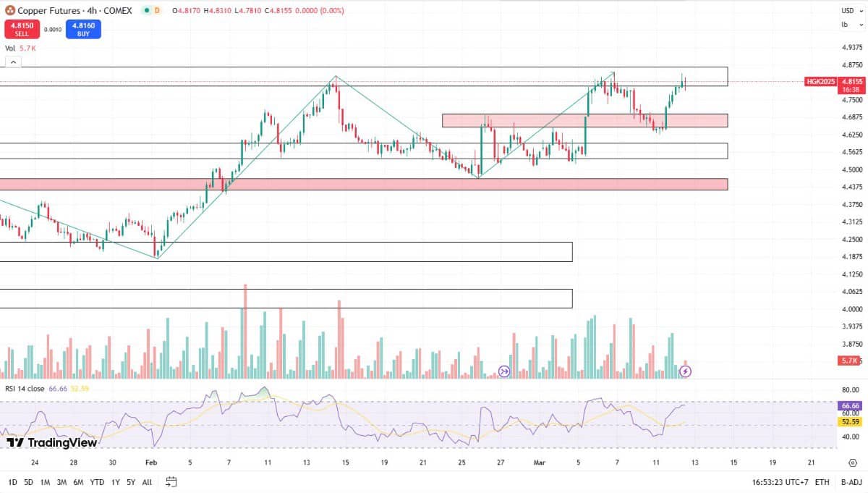This screenshot has width=868, height=493.
Task: Select the 1D time range
Action: (13, 482)
